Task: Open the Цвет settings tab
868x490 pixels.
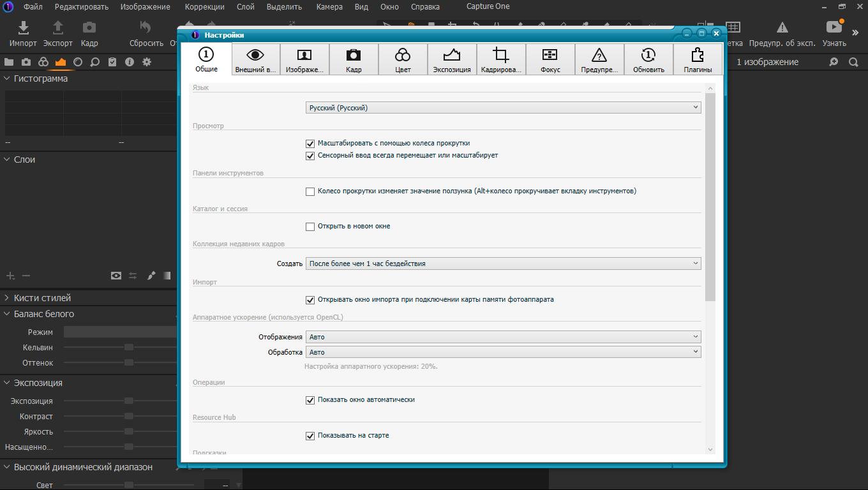Action: 403,59
